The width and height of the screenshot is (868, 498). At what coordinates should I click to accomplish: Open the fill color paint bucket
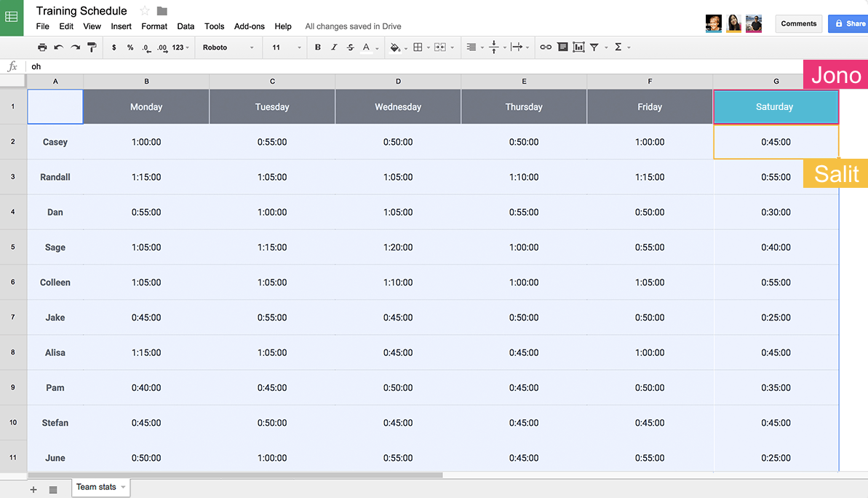(395, 47)
